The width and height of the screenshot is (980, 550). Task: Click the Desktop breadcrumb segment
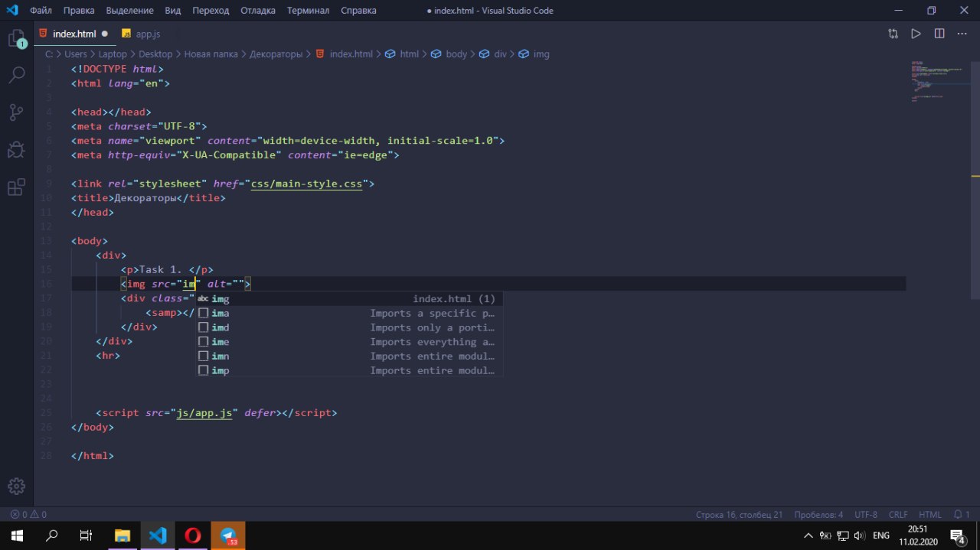pyautogui.click(x=155, y=54)
